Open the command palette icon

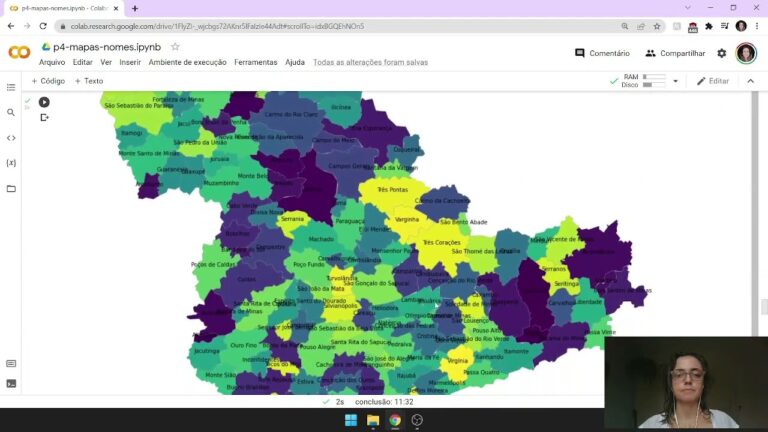11,363
